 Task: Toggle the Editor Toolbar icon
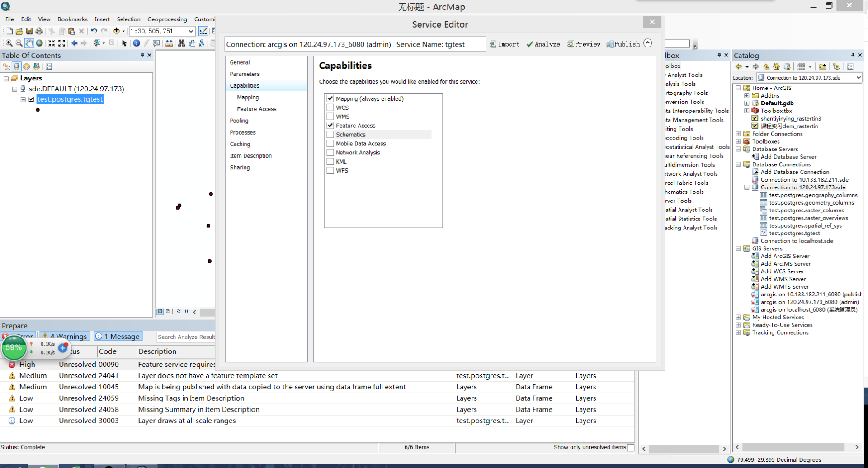click(x=203, y=31)
